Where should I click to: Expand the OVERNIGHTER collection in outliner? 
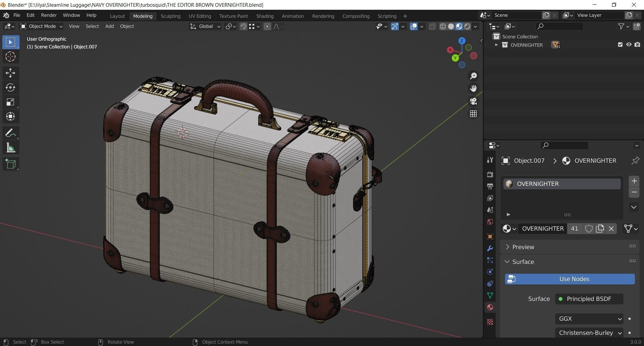(496, 45)
